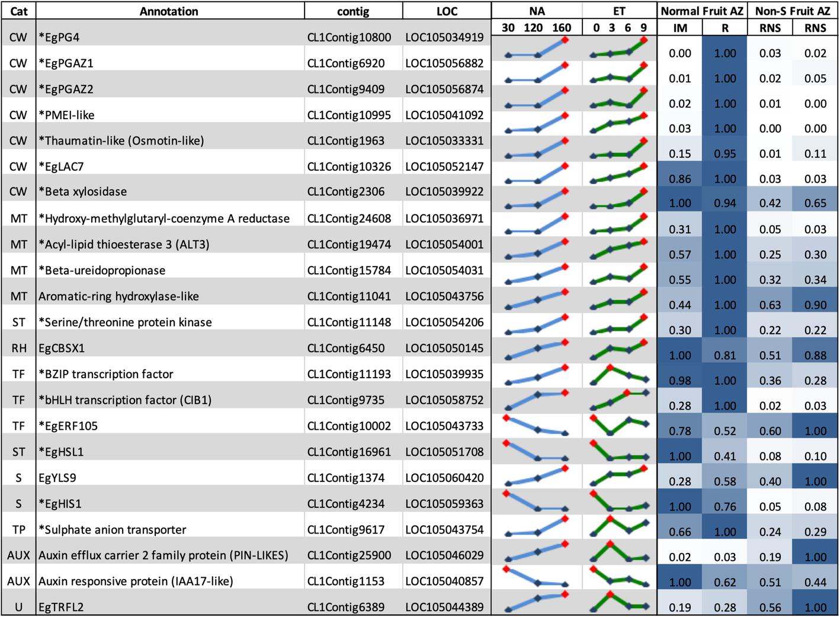Viewport: 840px width, 617px height.
Task: Click the *EgERF105 annotation
Action: coord(68,426)
